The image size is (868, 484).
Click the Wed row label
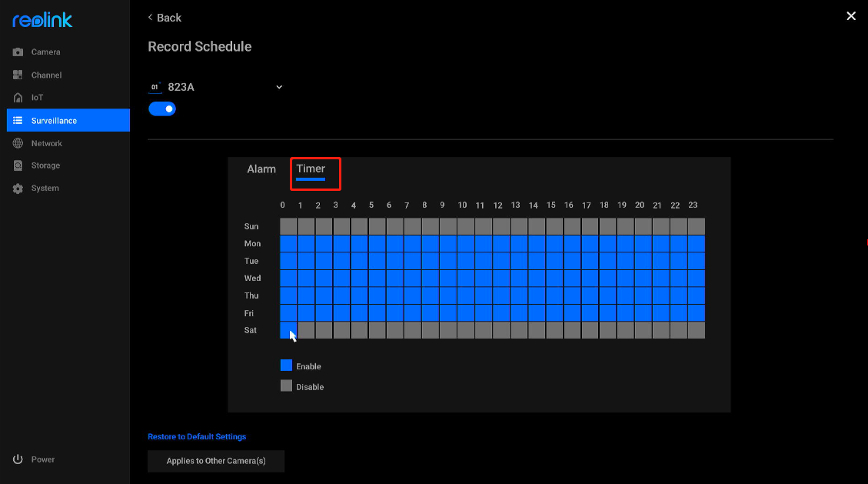[x=252, y=278]
